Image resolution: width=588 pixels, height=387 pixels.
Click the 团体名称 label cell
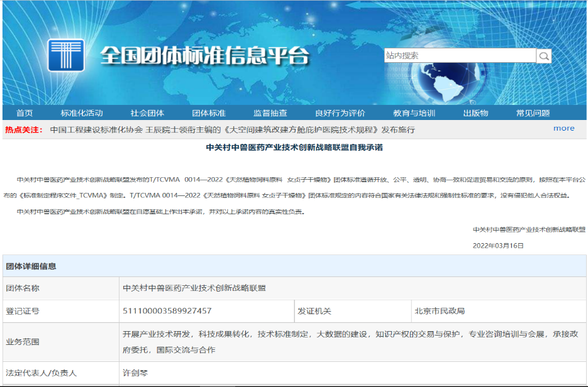pyautogui.click(x=61, y=288)
